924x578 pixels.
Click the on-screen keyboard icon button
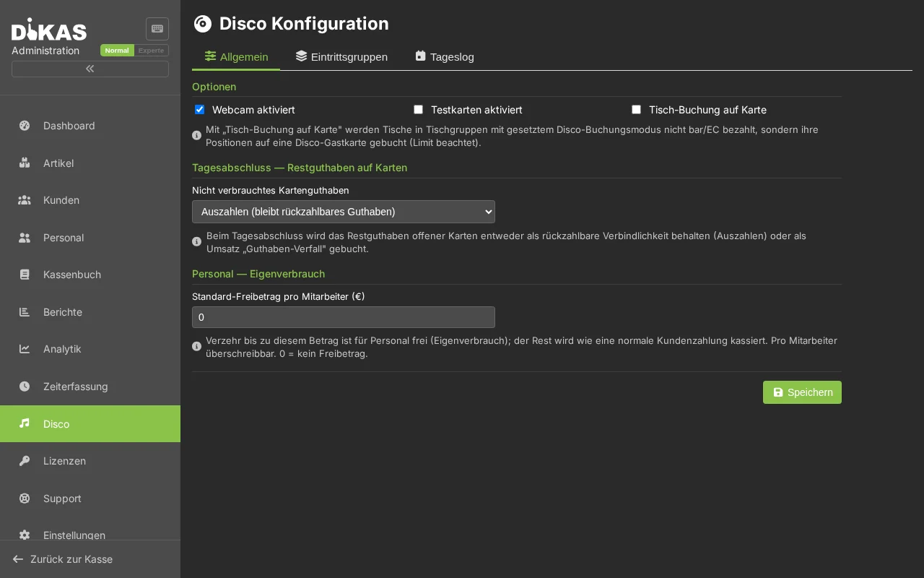click(157, 29)
